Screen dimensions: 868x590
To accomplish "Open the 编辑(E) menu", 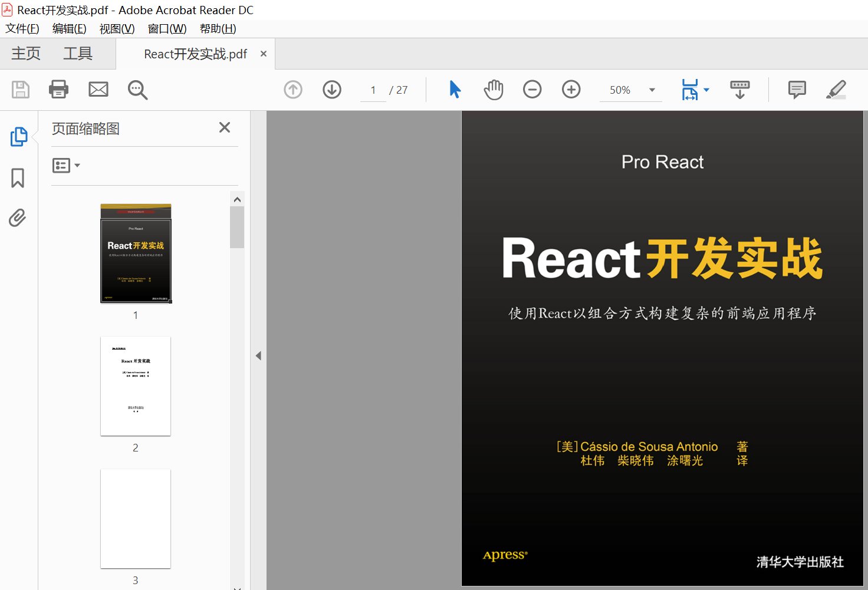I will click(69, 29).
